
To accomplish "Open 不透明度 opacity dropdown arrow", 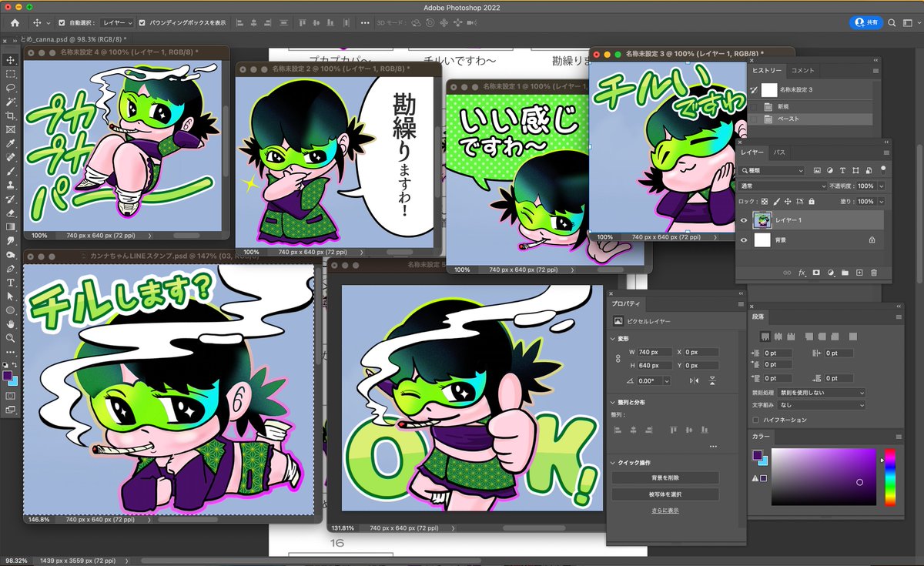I will [882, 186].
